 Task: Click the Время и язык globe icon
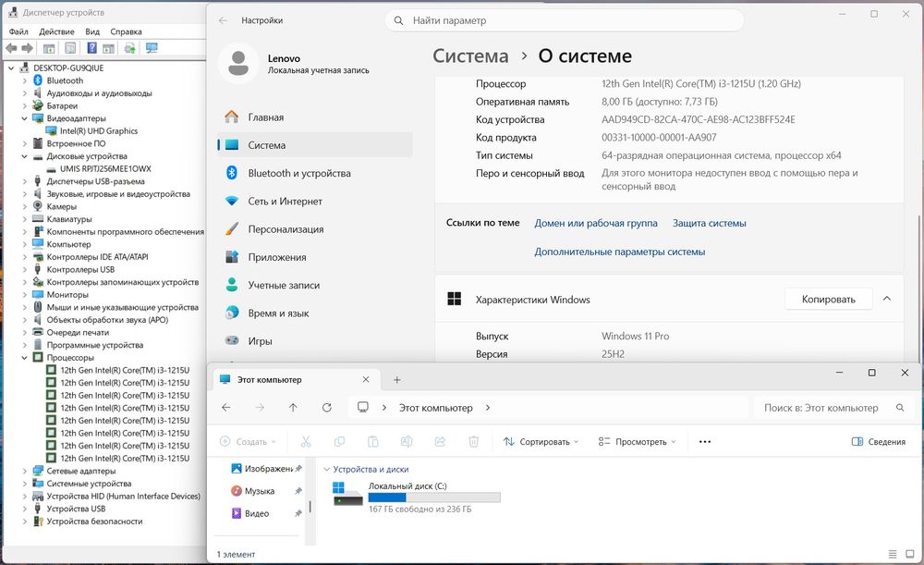coord(232,313)
